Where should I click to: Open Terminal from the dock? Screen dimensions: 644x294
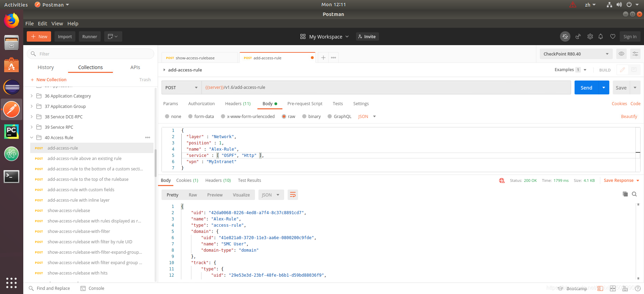[11, 177]
